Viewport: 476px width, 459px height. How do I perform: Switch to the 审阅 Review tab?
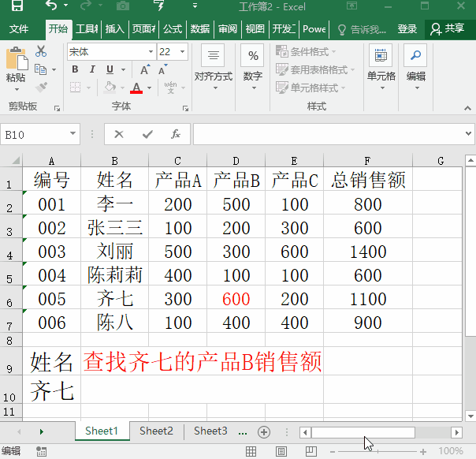pos(228,29)
